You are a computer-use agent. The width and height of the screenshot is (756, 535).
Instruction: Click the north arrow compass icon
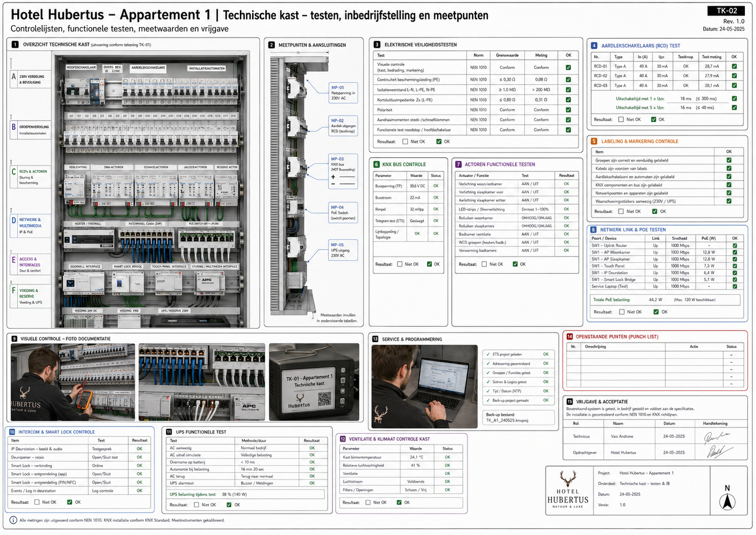pos(727,502)
